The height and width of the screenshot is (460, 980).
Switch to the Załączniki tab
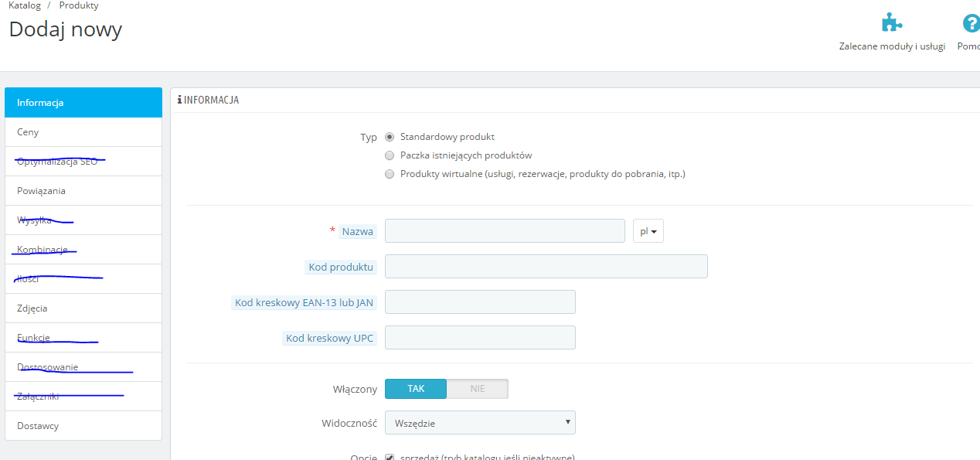click(x=83, y=397)
